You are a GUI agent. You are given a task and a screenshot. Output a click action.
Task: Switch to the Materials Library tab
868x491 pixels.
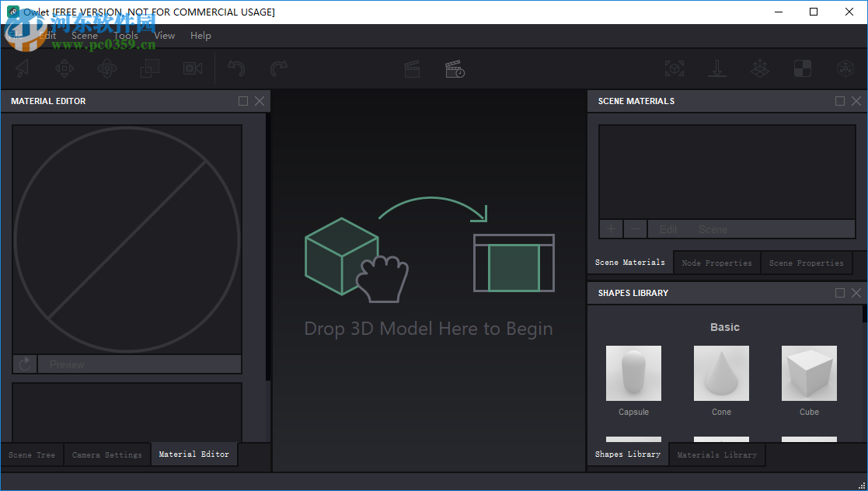[716, 454]
